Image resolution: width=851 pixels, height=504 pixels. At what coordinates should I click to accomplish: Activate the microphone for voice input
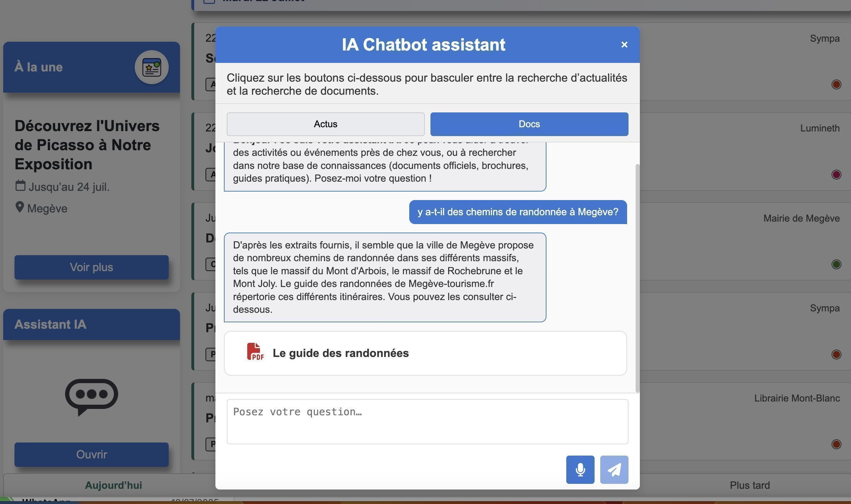coord(580,470)
